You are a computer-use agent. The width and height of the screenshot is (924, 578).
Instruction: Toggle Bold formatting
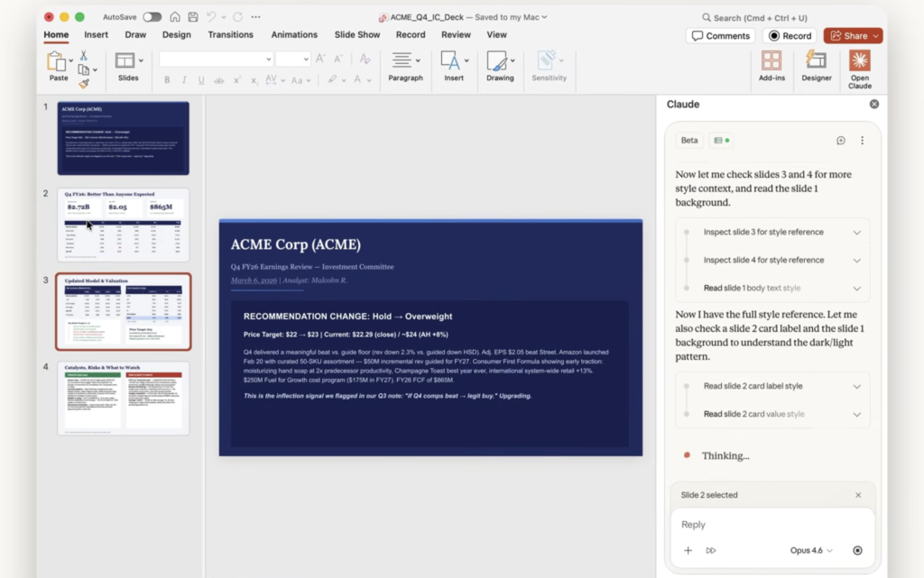(167, 79)
